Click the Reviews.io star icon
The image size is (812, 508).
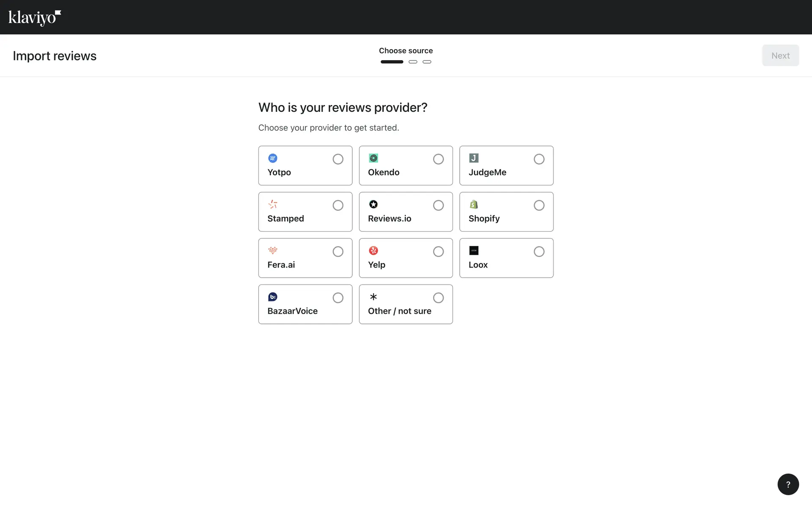click(x=373, y=204)
